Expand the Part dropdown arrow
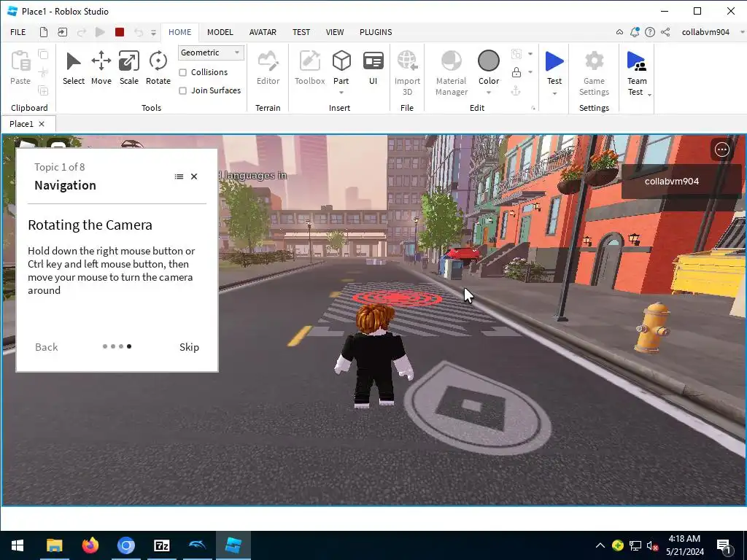 (x=341, y=93)
